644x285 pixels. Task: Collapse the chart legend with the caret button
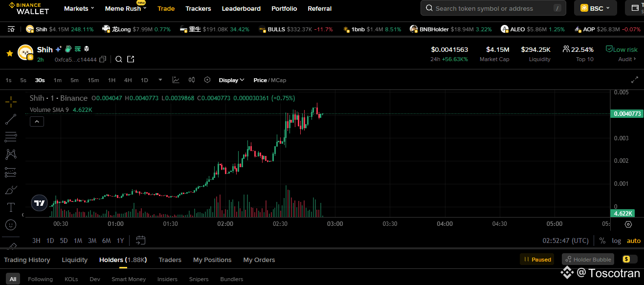pyautogui.click(x=37, y=121)
